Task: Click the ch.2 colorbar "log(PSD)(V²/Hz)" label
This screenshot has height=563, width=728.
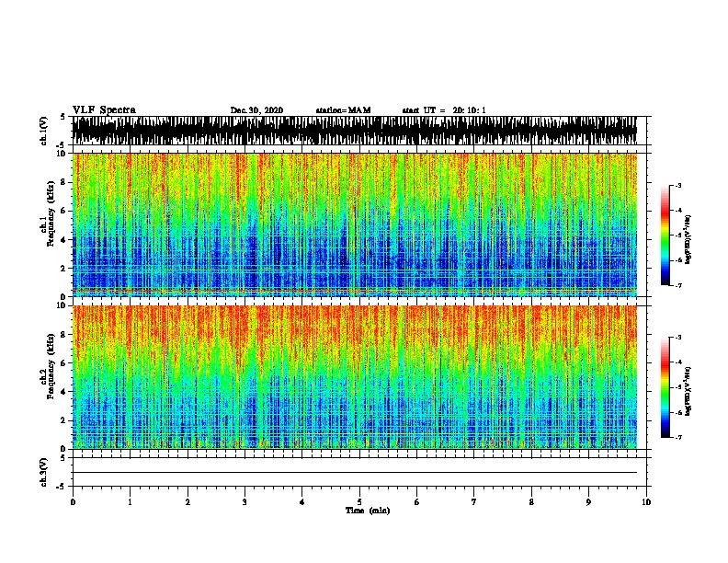Action: coord(688,391)
